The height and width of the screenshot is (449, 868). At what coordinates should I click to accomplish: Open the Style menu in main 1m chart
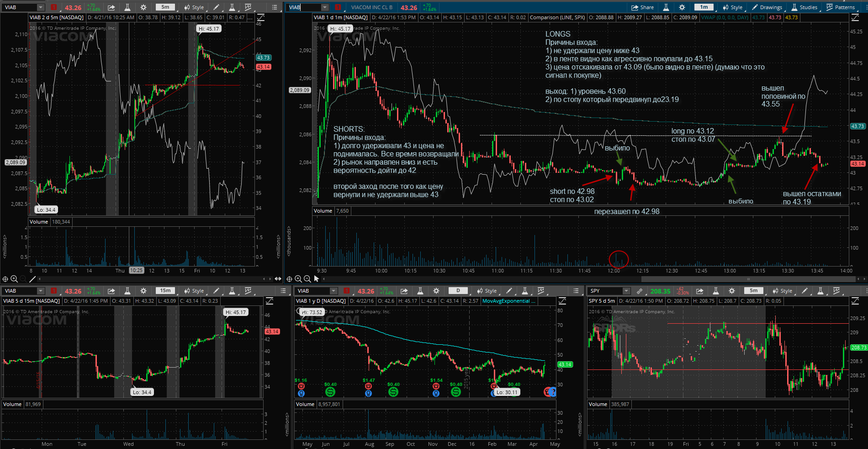(732, 7)
